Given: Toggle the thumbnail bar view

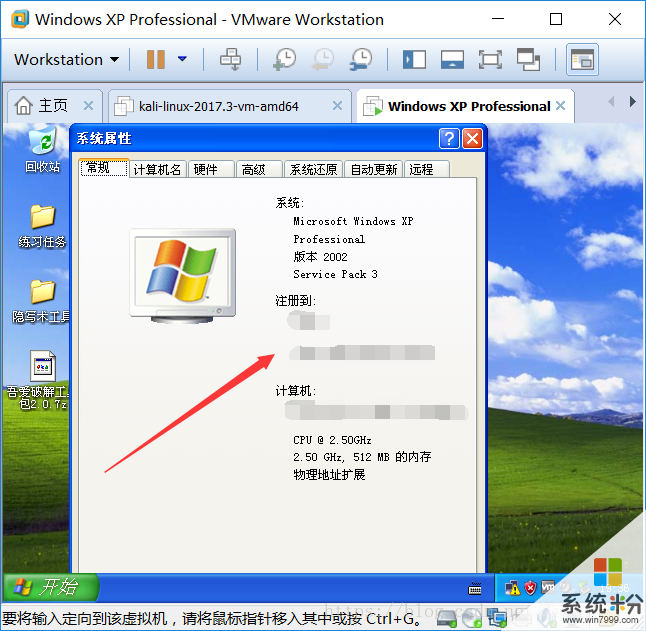Looking at the screenshot, I should [452, 60].
